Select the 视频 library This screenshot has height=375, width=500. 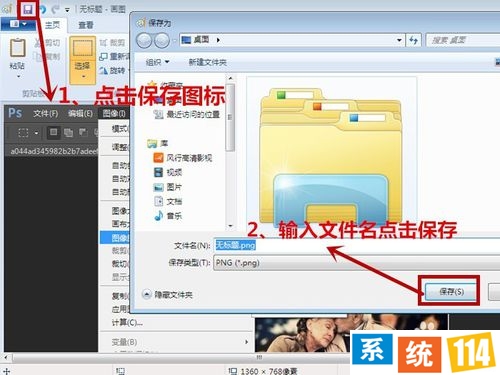168,172
